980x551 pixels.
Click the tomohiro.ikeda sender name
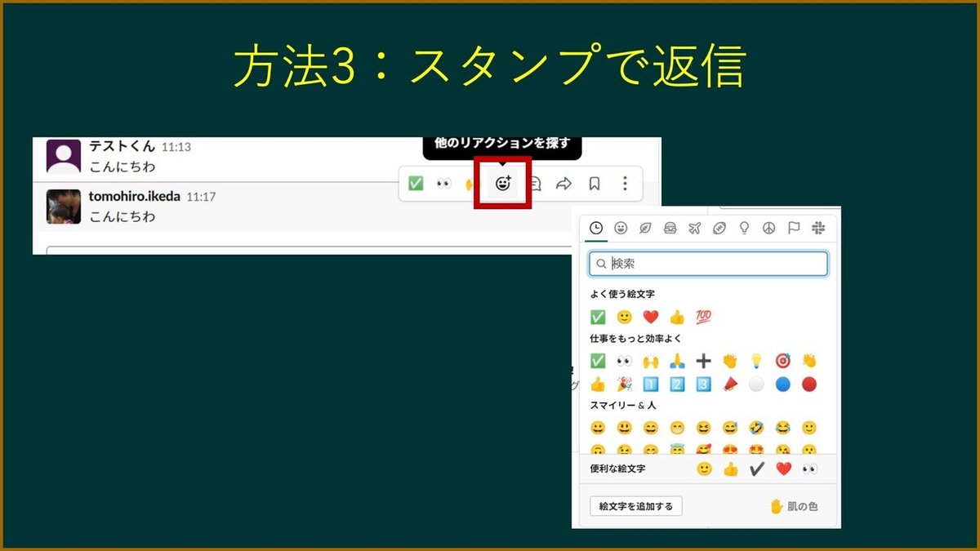point(136,197)
